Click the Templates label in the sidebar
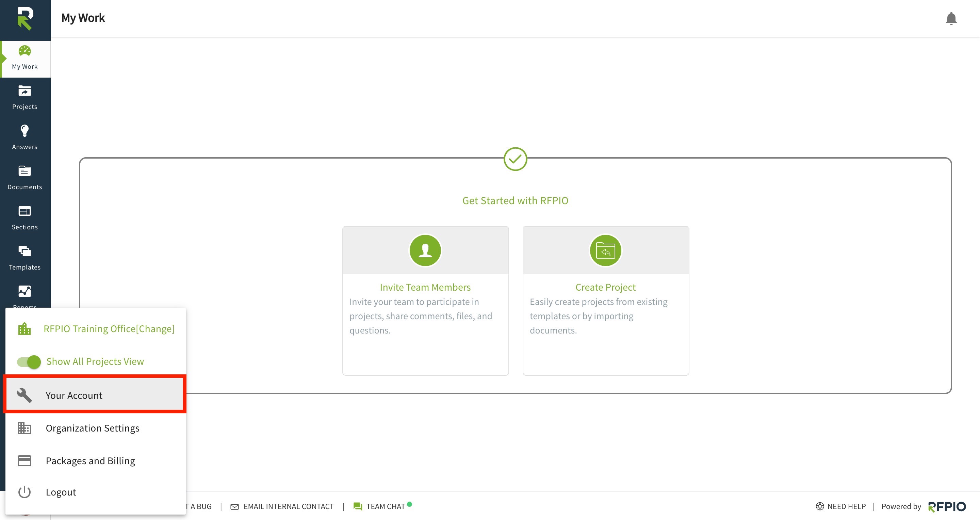 point(25,267)
